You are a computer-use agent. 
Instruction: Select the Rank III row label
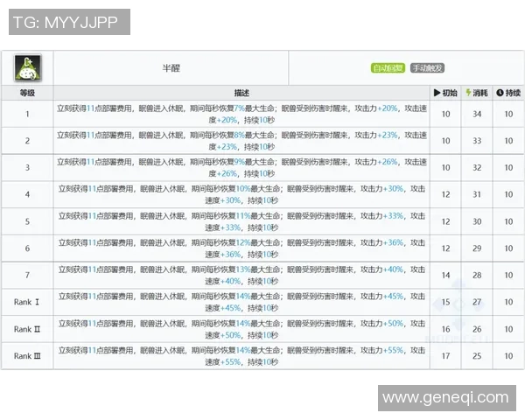pos(27,356)
